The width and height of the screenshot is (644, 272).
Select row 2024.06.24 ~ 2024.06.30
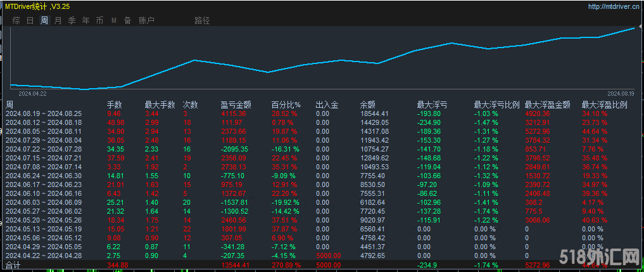coord(320,176)
